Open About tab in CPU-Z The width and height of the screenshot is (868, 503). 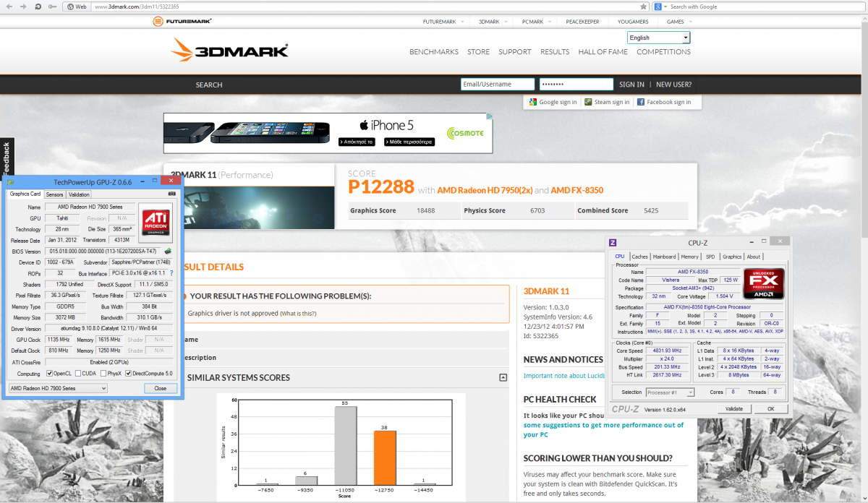(754, 257)
